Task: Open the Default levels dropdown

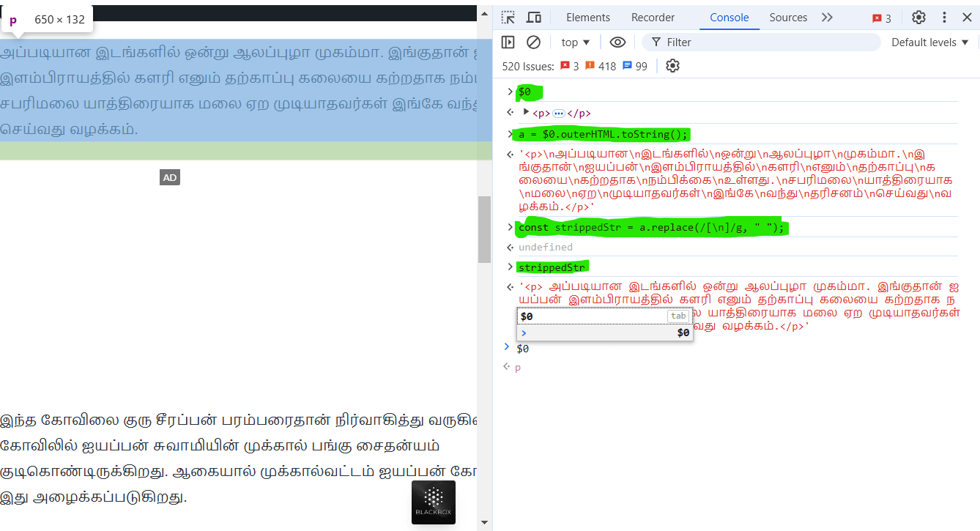Action: coord(929,42)
